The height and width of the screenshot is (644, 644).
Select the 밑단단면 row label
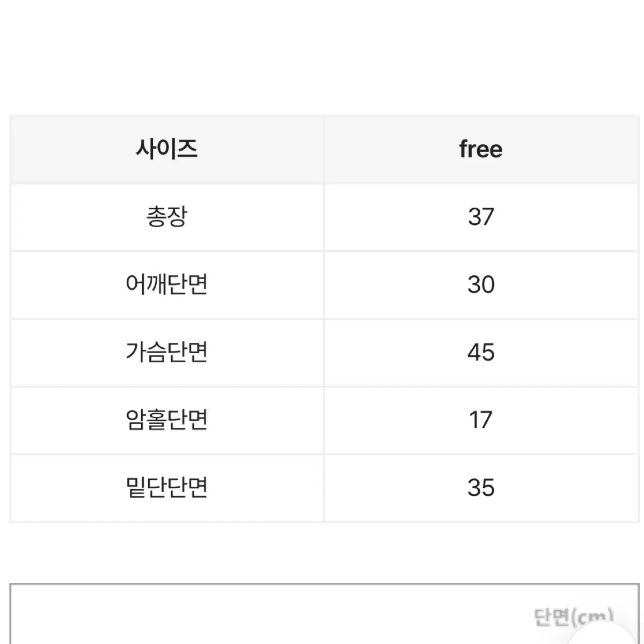pyautogui.click(x=167, y=488)
